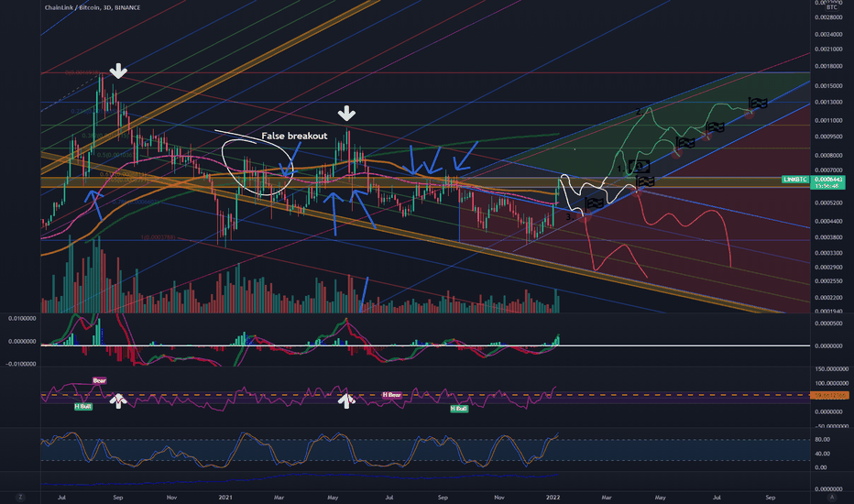854x504 pixels.
Task: Click the 0.0003800 price axis value
Action: 828,237
